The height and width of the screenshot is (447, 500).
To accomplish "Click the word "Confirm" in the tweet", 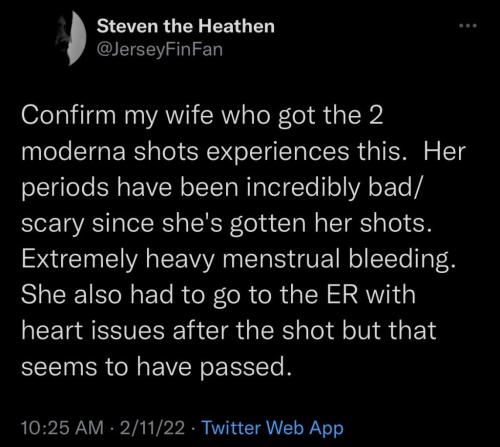I will coord(68,116).
